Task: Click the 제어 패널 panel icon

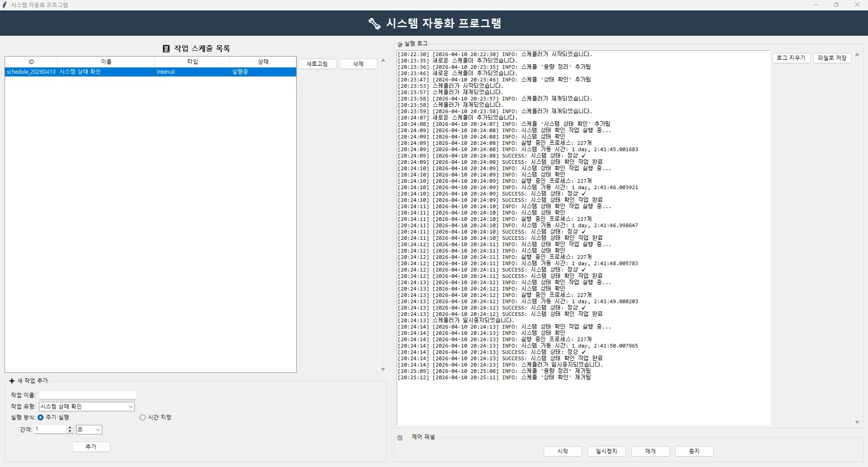Action: pyautogui.click(x=400, y=437)
